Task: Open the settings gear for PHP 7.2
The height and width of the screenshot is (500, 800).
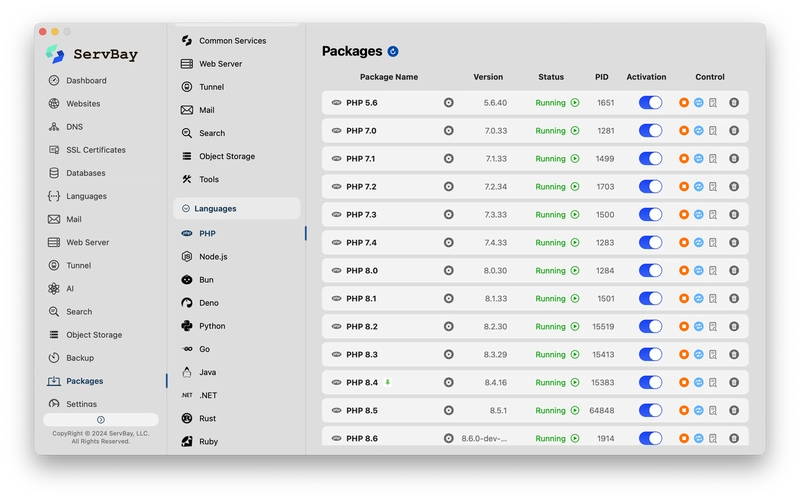Action: [x=449, y=186]
